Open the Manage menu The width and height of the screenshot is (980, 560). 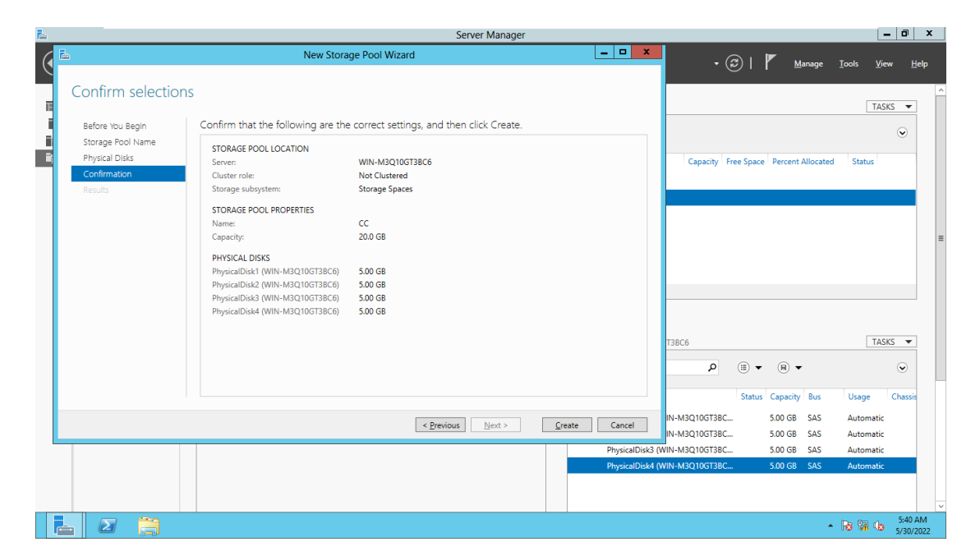pos(808,64)
